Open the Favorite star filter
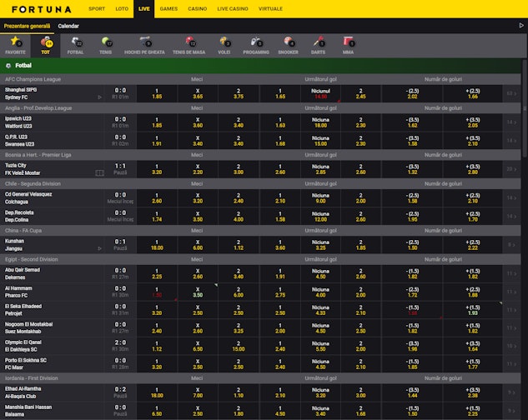528x420 pixels. pos(15,44)
